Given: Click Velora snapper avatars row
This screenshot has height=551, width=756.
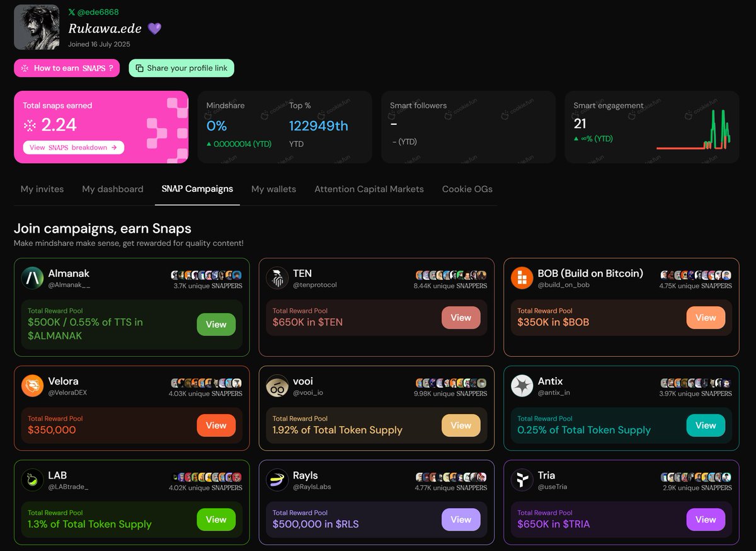Looking at the screenshot, I should 207,383.
